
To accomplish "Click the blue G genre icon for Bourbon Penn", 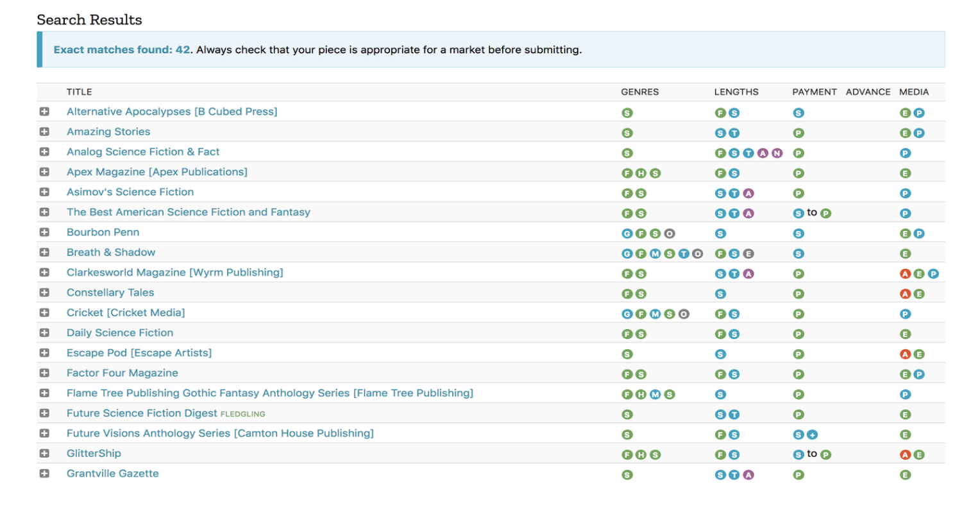I will (x=627, y=234).
